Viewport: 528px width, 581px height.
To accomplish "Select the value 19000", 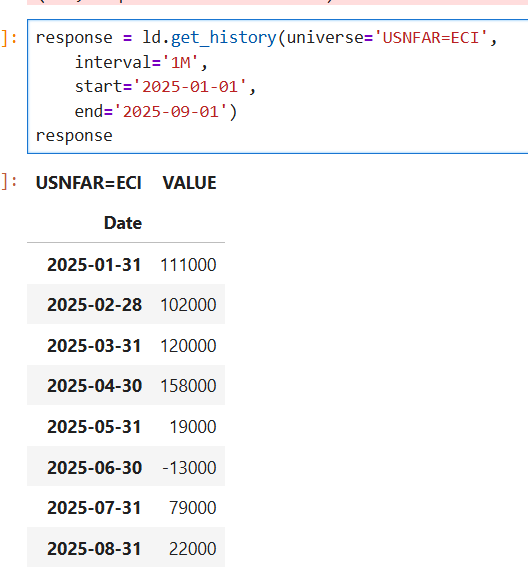I will click(193, 427).
